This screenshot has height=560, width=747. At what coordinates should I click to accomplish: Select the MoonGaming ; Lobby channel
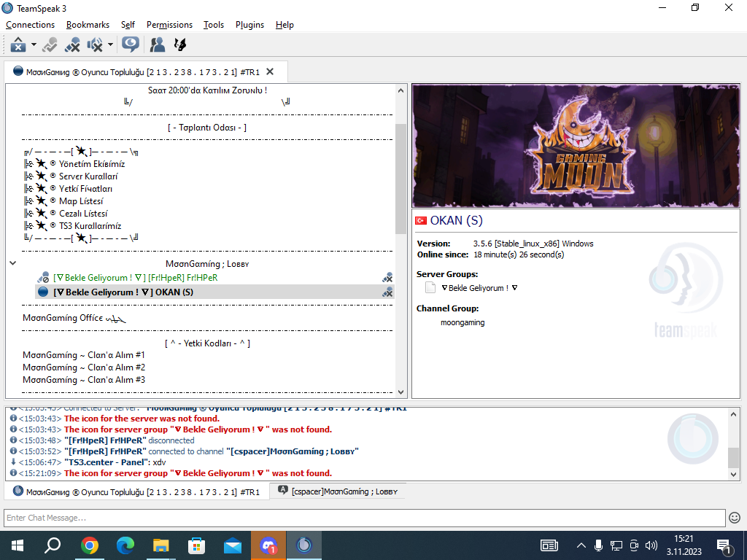click(207, 264)
